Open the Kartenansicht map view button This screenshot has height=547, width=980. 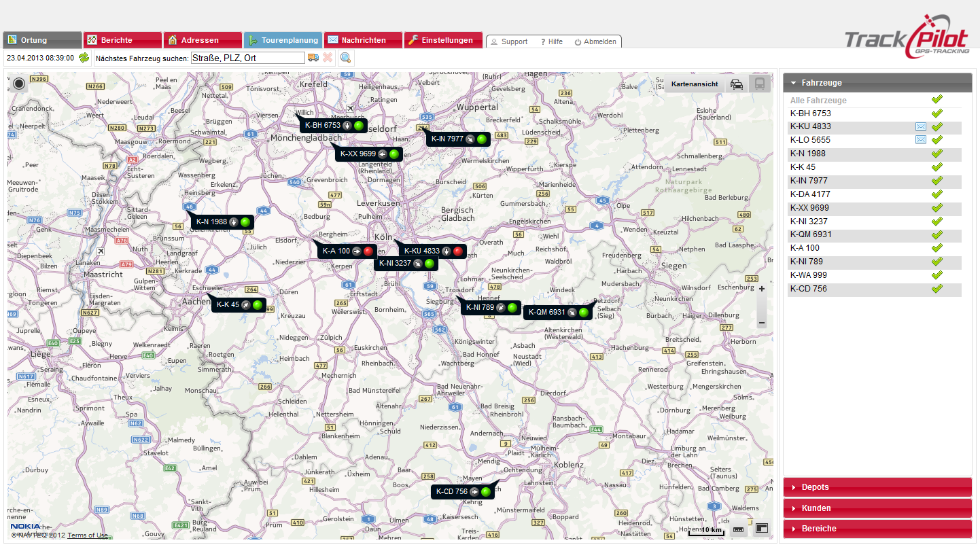[x=695, y=84]
